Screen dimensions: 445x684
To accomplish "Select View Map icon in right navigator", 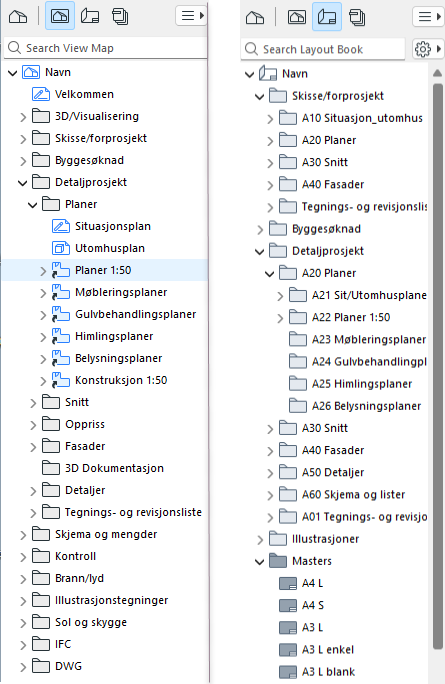I will (297, 17).
